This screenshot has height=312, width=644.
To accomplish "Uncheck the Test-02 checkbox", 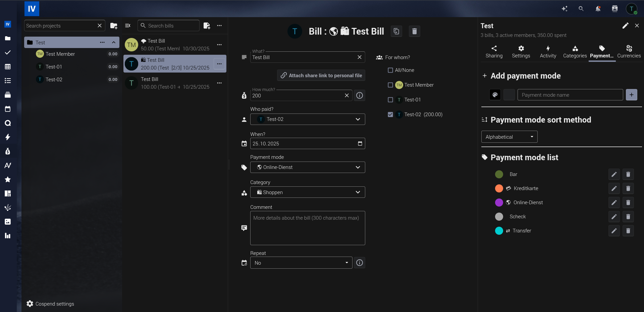I will pos(390,115).
